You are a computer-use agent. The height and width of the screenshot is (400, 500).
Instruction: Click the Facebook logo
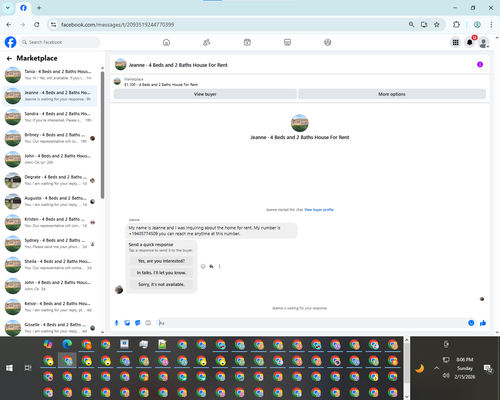[10, 42]
